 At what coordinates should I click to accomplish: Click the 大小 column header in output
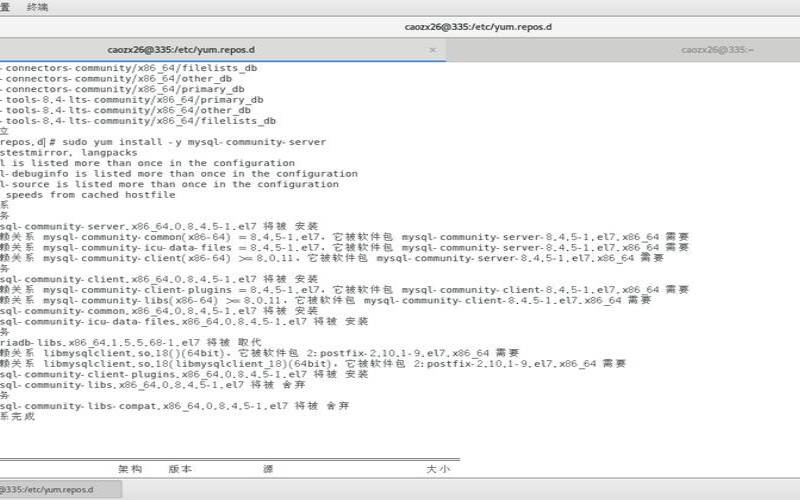tap(437, 468)
